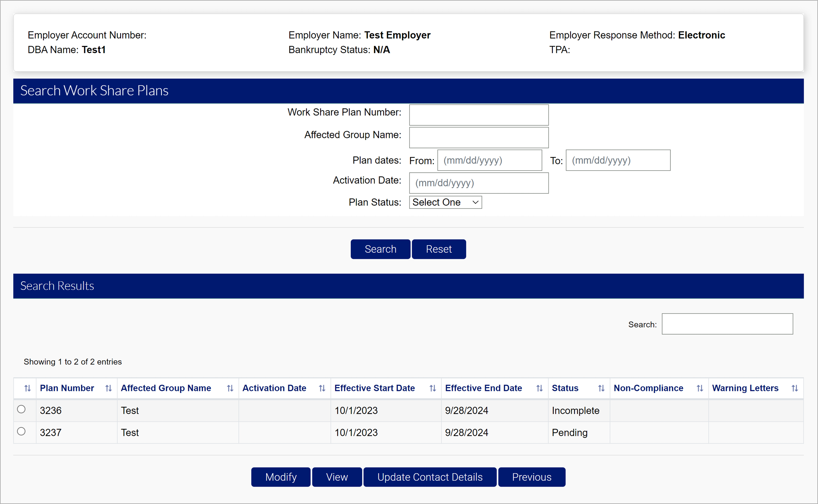Select the radio button for plan 3236
This screenshot has height=504, width=818.
pos(21,409)
